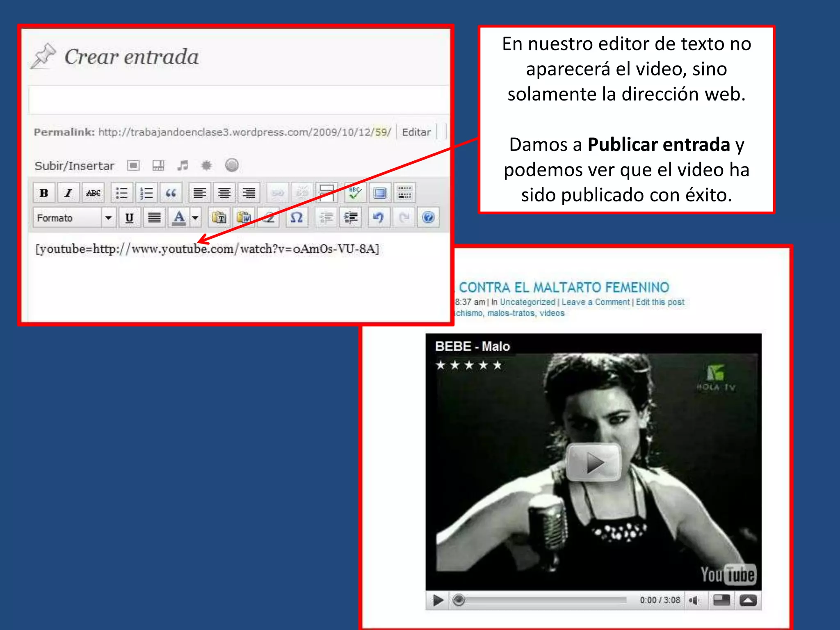Undo the last edit
Image resolution: width=840 pixels, height=630 pixels.
point(379,217)
